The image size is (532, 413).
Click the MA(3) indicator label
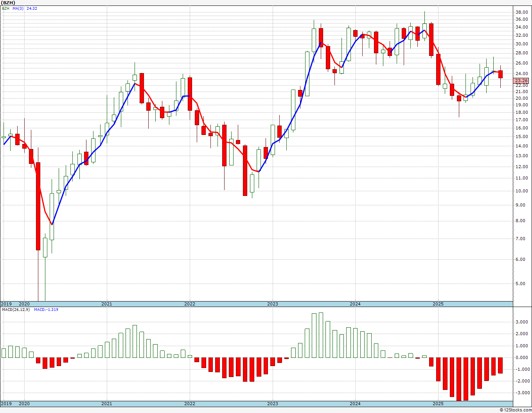tap(18, 8)
